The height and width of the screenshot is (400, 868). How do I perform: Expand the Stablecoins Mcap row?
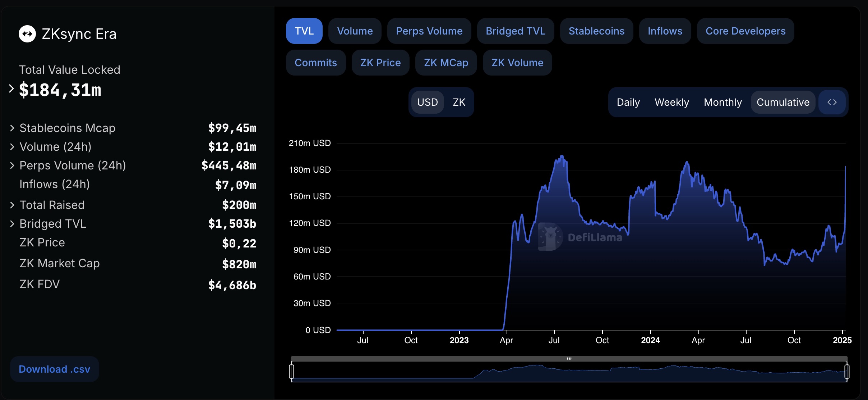pos(12,128)
